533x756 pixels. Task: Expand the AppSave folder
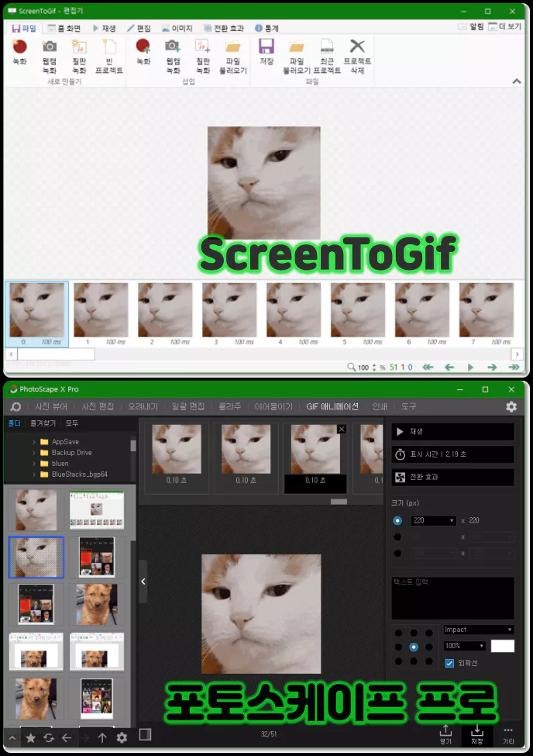click(34, 442)
